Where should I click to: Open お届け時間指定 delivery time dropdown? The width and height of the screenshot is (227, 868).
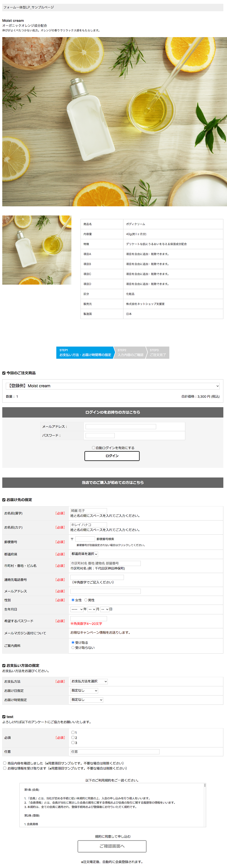click(87, 700)
